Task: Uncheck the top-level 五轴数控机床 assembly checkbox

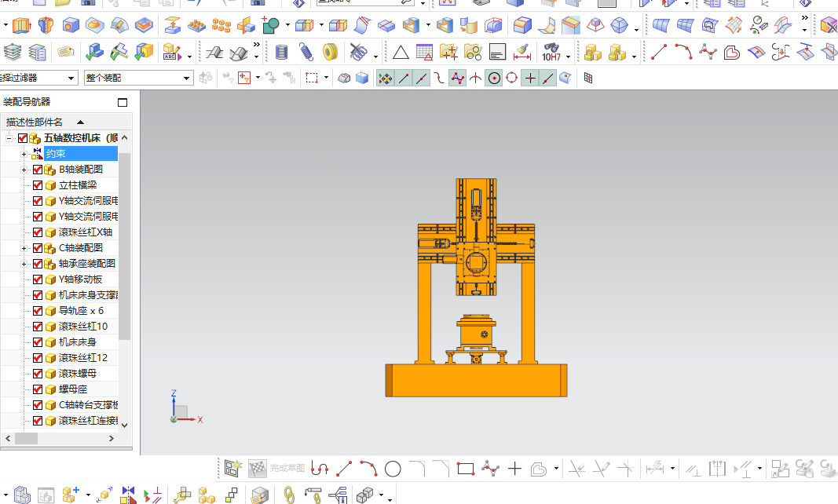Action: tap(23, 138)
